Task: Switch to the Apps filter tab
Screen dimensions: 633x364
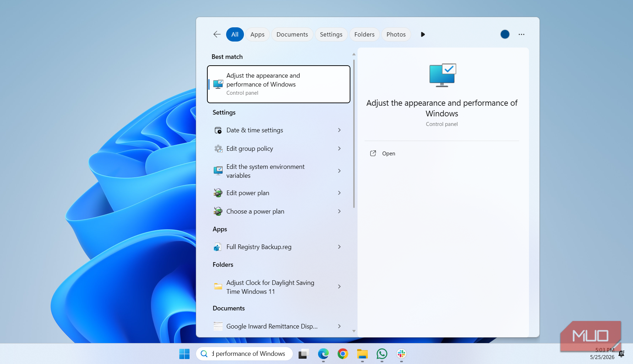Action: tap(257, 34)
